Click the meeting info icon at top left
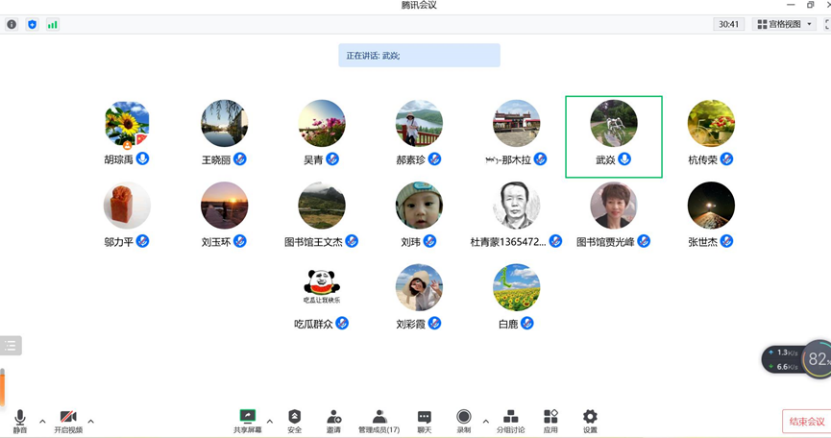Image resolution: width=831 pixels, height=438 pixels. [x=12, y=24]
